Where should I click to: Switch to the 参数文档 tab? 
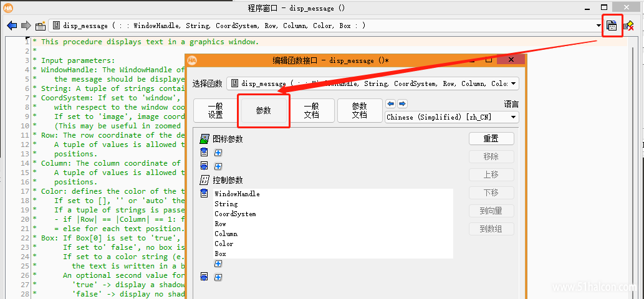point(359,111)
